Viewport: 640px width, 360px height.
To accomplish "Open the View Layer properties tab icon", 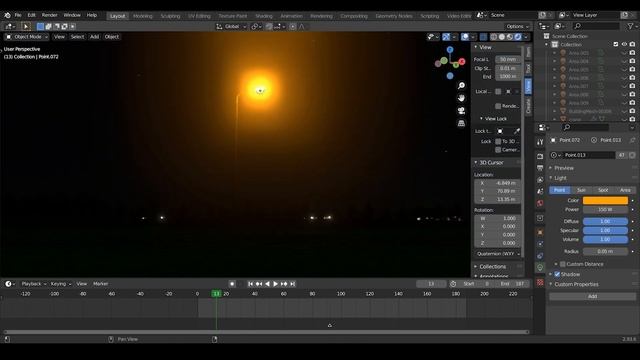I will click(540, 180).
